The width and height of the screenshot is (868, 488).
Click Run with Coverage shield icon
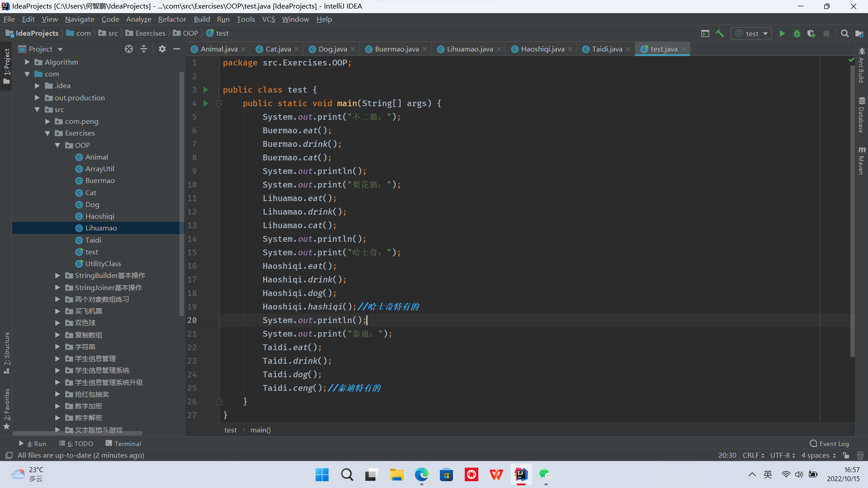tap(811, 33)
